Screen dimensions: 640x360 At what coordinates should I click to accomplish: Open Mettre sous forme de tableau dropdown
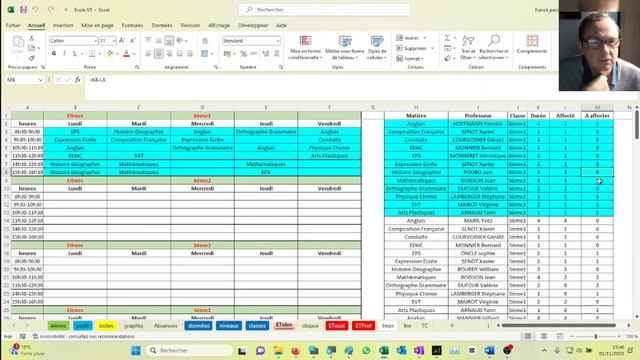coord(345,47)
